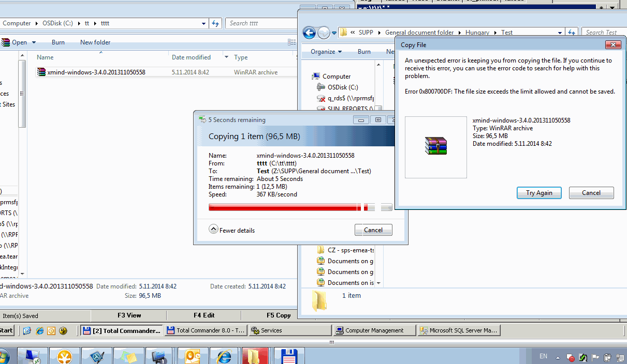Click the Remote Desktop taskbar icon
The width and height of the screenshot is (627, 364).
[33, 356]
